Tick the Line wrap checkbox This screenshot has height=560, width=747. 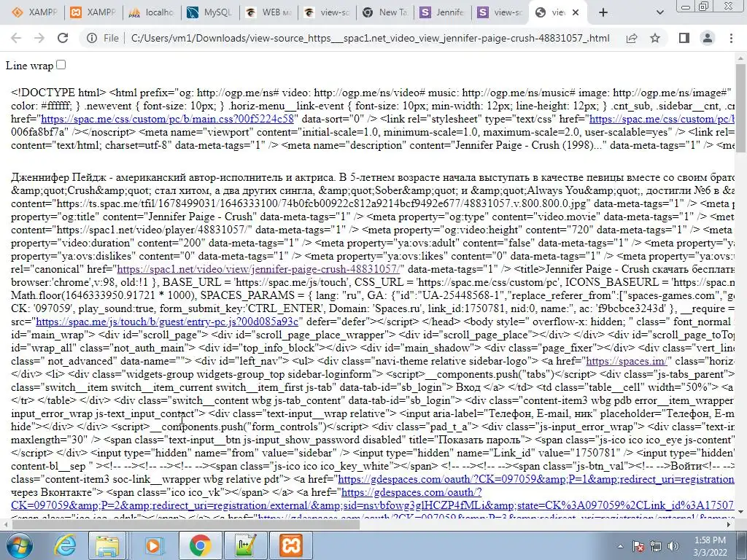coord(61,65)
